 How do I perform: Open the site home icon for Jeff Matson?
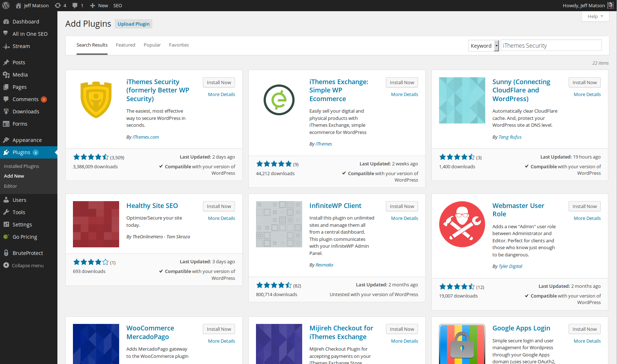[x=18, y=5]
